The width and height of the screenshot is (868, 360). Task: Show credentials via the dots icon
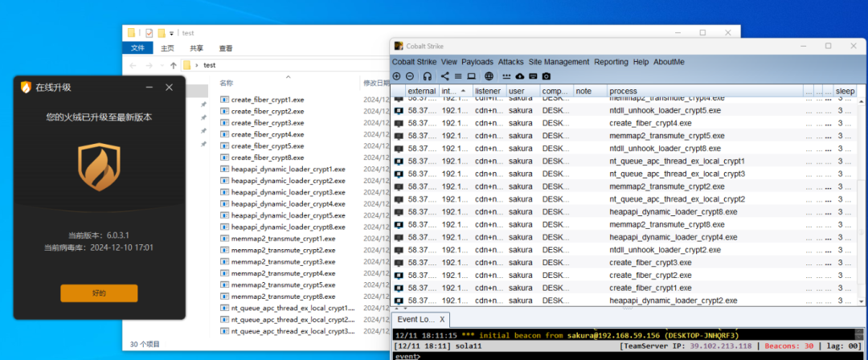(506, 76)
